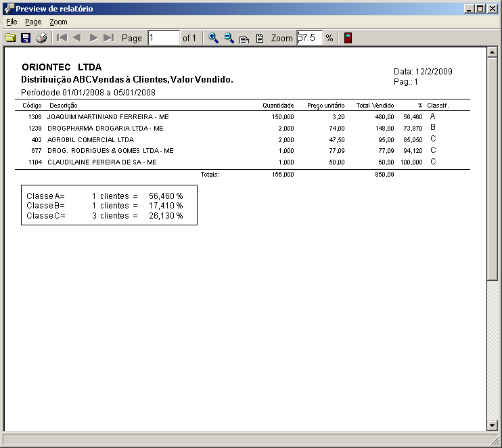The height and width of the screenshot is (448, 502).
Task: Click the page number input field
Action: coord(164,38)
